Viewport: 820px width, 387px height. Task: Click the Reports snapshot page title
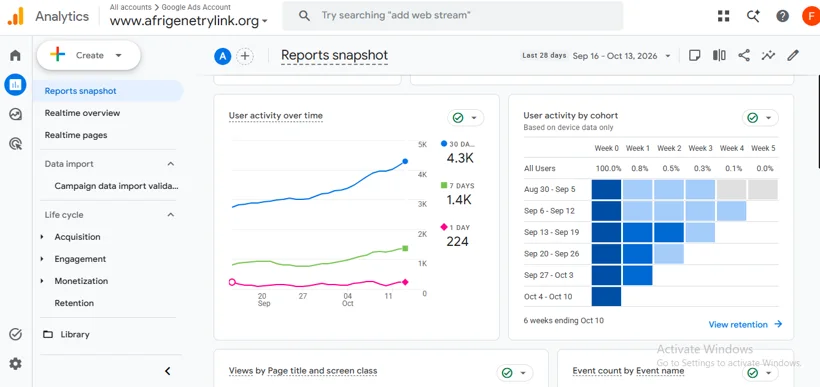(x=335, y=55)
